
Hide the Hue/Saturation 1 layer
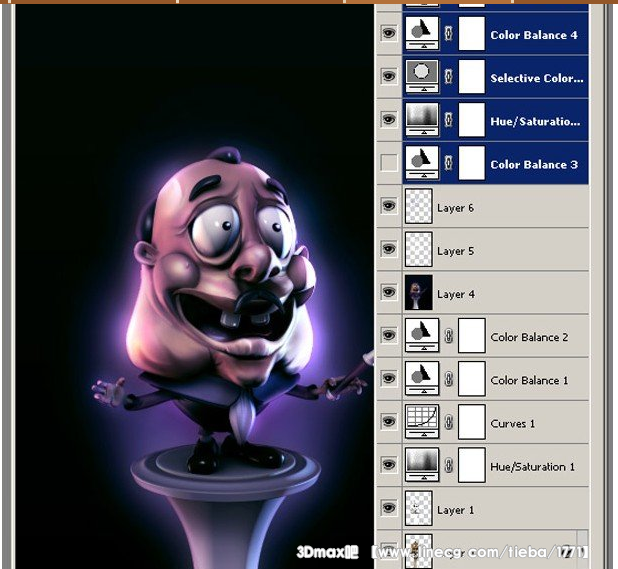389,465
